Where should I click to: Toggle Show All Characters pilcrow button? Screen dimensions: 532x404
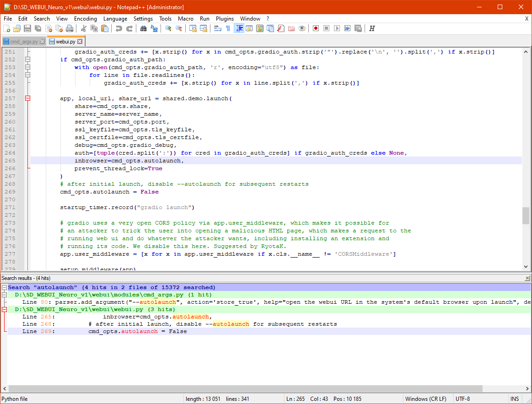228,28
